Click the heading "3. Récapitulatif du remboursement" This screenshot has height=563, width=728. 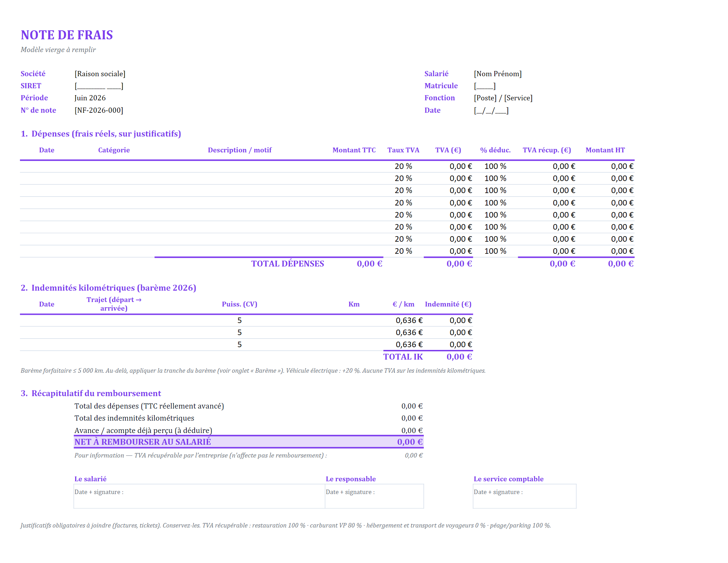(x=91, y=393)
